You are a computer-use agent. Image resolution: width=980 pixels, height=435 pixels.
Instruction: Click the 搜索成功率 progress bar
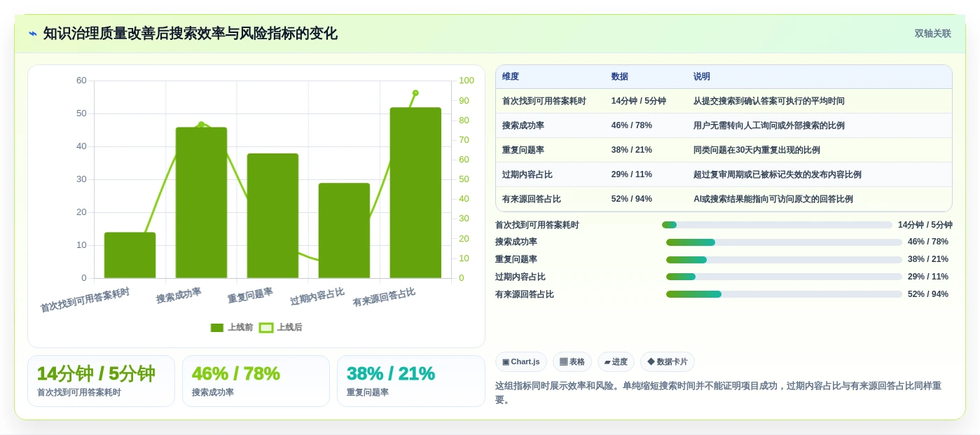coord(784,242)
